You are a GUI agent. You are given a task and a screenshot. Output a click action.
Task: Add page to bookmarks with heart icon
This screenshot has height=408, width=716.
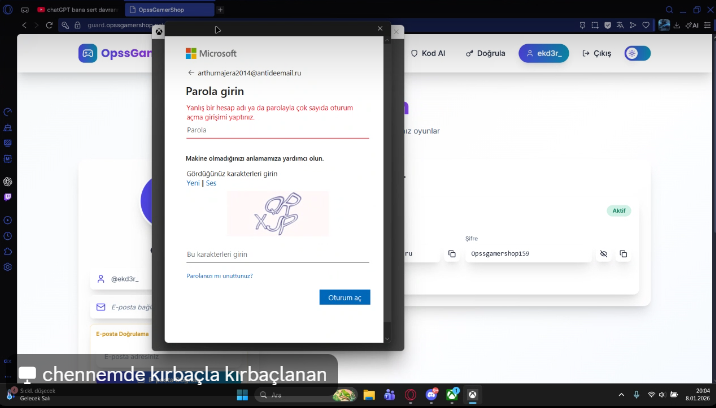pos(646,26)
